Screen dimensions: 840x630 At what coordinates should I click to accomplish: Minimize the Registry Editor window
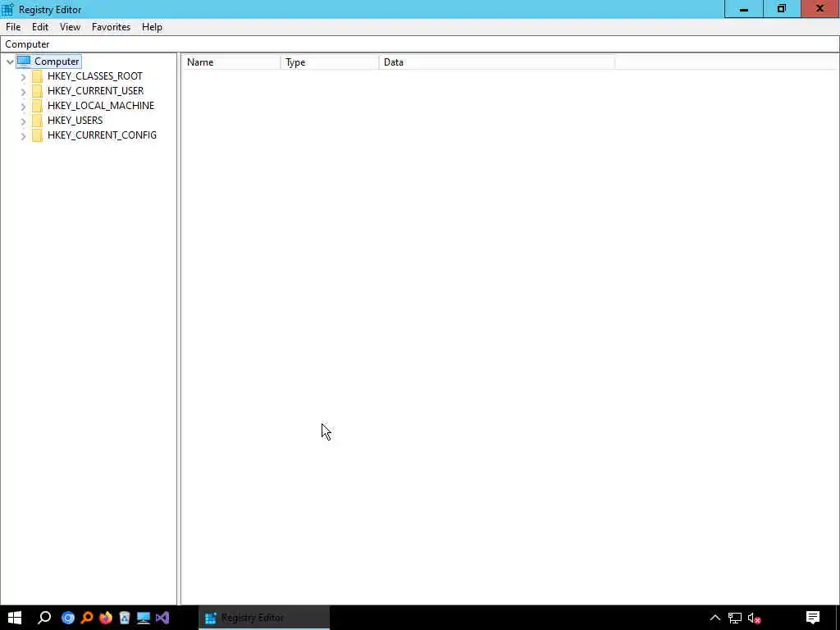tap(743, 9)
